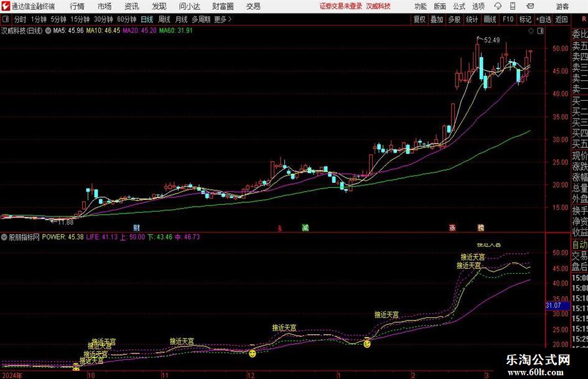Switch to the 分时 period tab
Viewport: 588px width, 379px height.
pyautogui.click(x=20, y=19)
